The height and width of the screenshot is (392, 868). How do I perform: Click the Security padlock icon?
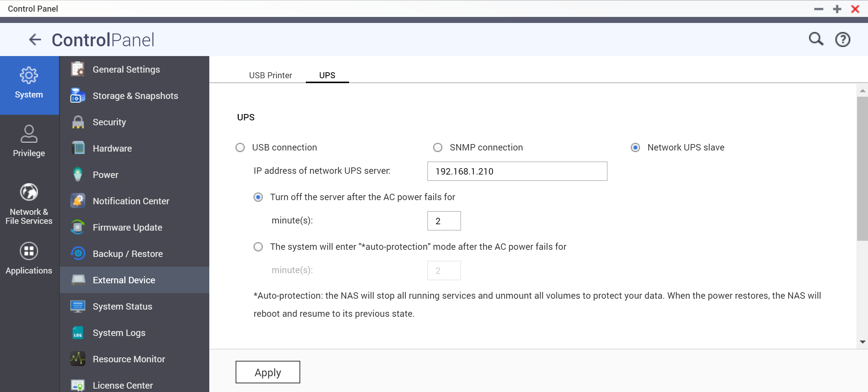click(x=78, y=122)
